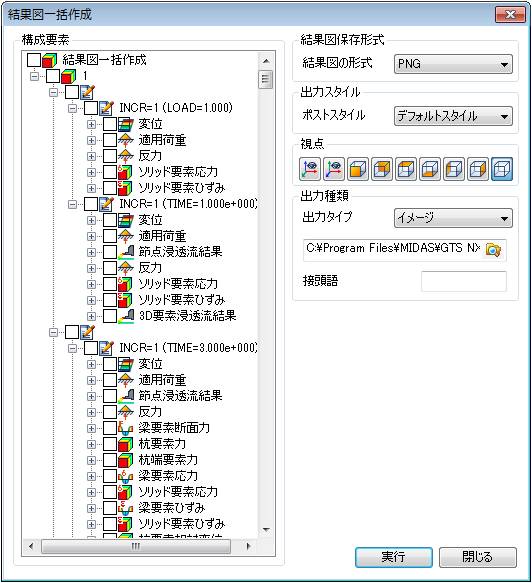This screenshot has height=583, width=532.
Task: Open the 結果図の形式 PNG dropdown
Action: tap(453, 64)
